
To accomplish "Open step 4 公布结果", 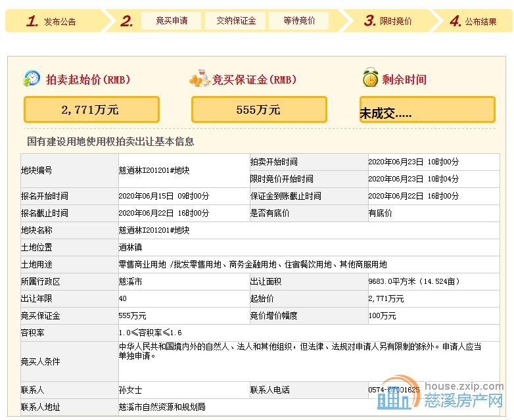I will click(x=473, y=21).
